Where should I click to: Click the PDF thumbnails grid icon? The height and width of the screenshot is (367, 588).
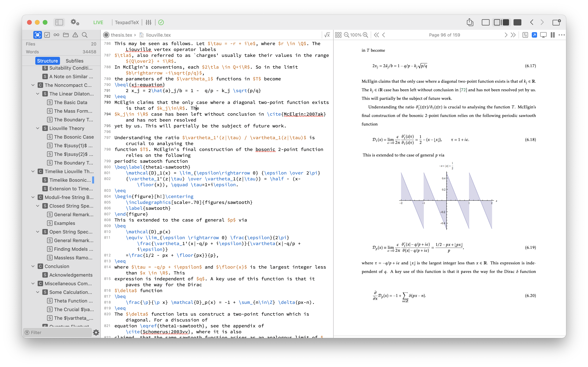338,35
